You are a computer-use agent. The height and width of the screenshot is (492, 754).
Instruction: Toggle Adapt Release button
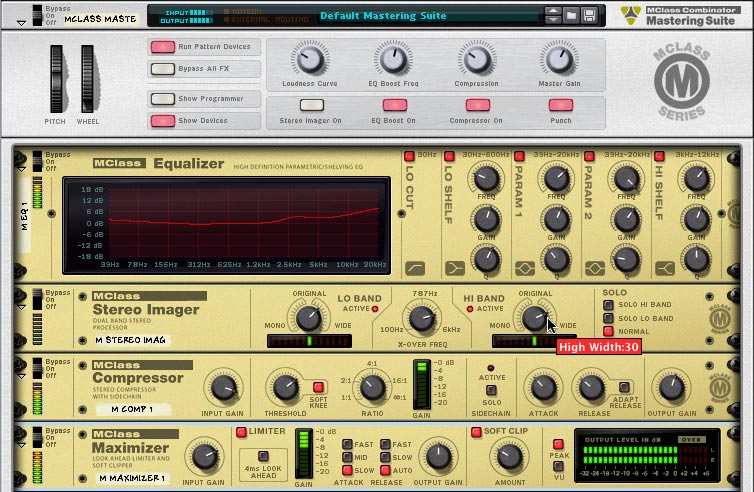click(624, 387)
